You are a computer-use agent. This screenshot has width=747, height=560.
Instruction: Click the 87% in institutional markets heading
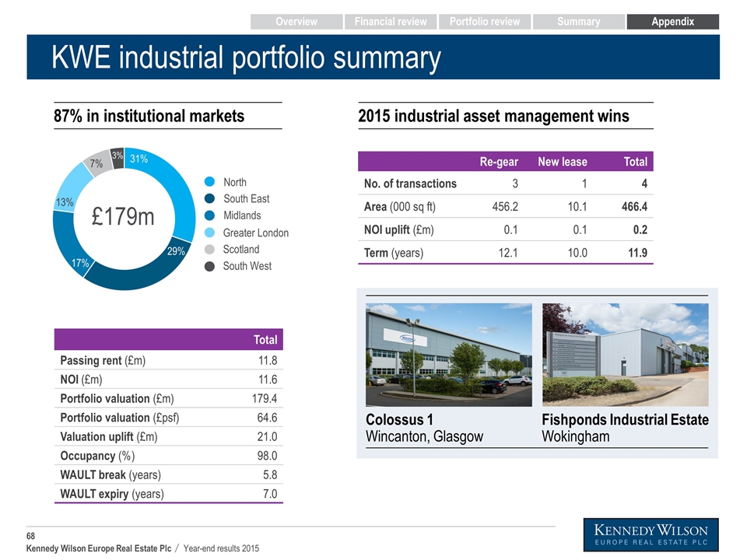pyautogui.click(x=149, y=116)
